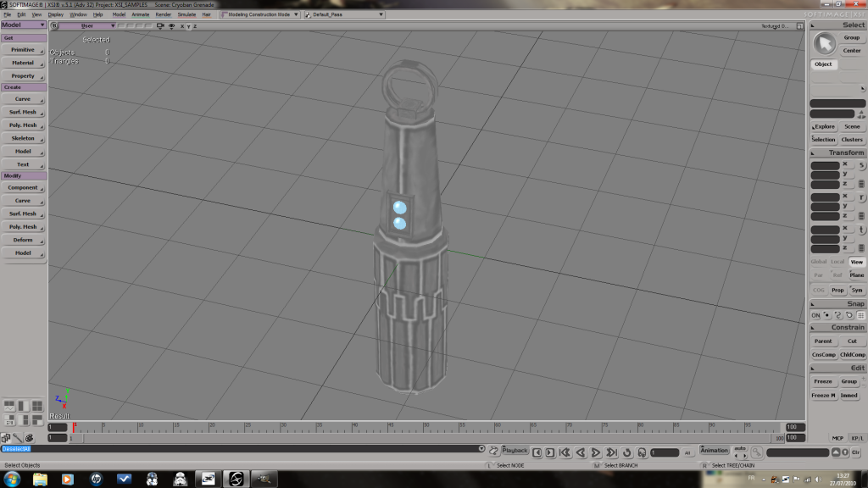Viewport: 868px width, 488px height.
Task: Toggle the eye visibility icon in viewport
Action: (171, 26)
